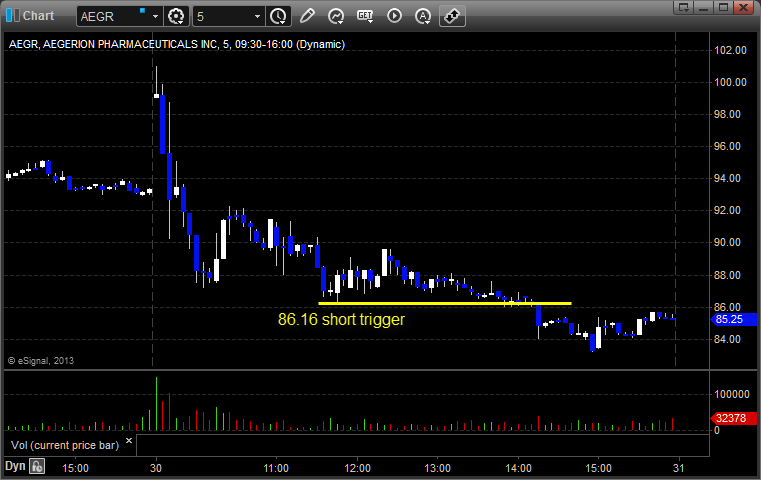Click the date 31 time axis label
The height and width of the screenshot is (480, 761).
(x=678, y=468)
